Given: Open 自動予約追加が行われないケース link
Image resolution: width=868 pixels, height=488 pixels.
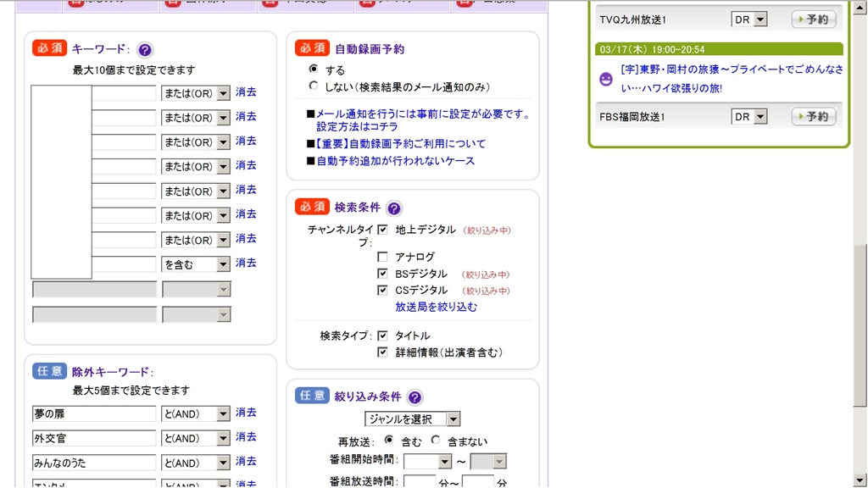Looking at the screenshot, I should coord(395,161).
